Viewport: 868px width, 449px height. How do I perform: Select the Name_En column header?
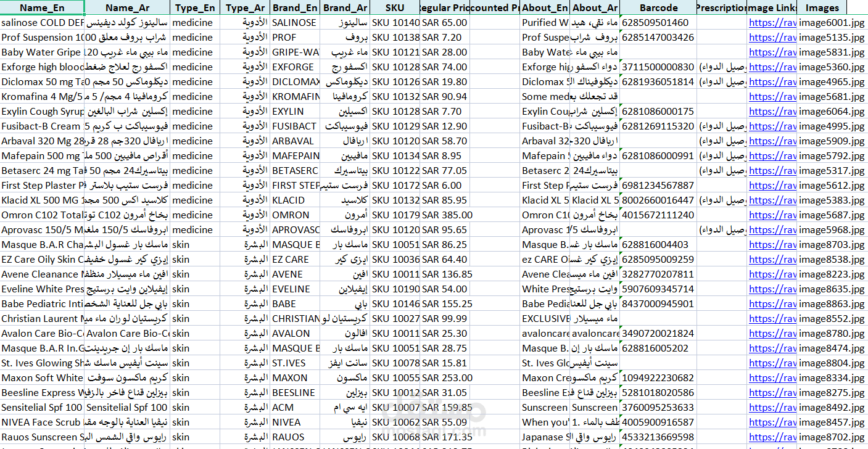click(43, 7)
